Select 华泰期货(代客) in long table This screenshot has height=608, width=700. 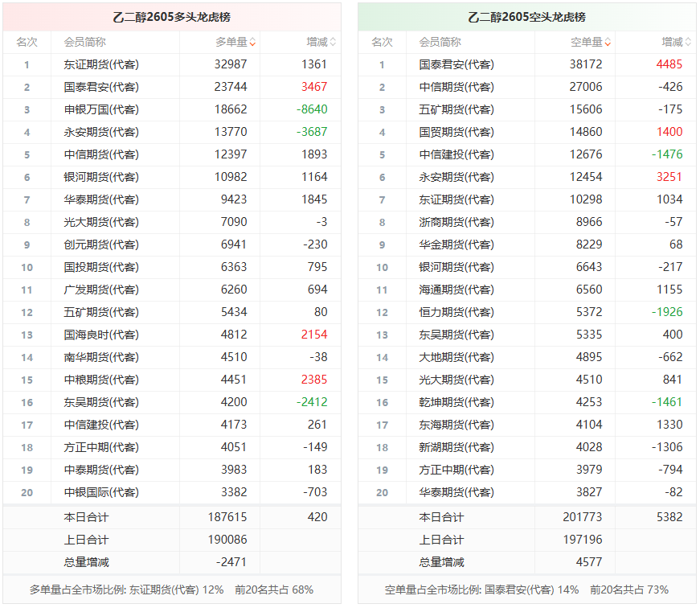pos(101,199)
